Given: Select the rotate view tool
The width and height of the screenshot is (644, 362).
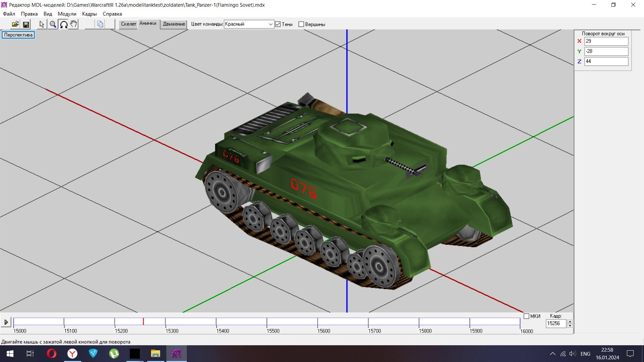Looking at the screenshot, I should pos(63,24).
